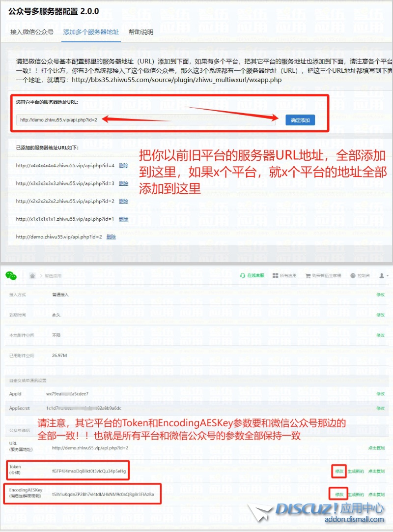Delete the x1x1x1x1x1 id=1 URL
Screen dimensions: 393x532
pyautogui.click(x=123, y=219)
